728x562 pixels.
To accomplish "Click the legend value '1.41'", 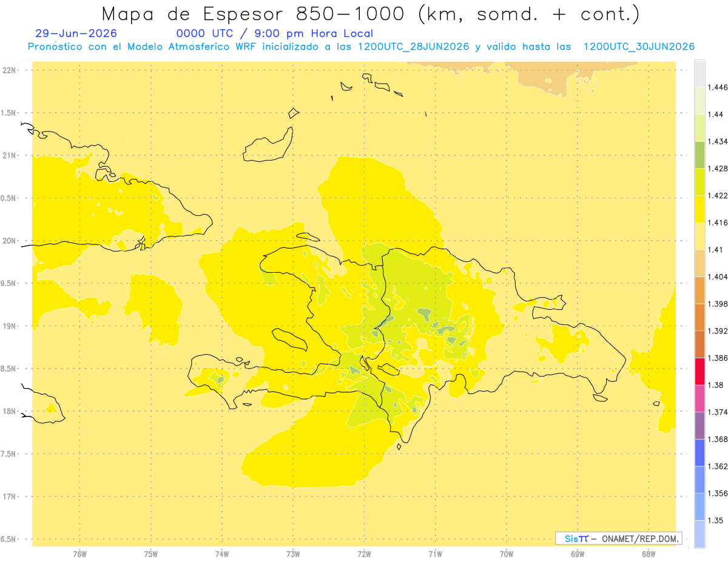I will pos(715,250).
